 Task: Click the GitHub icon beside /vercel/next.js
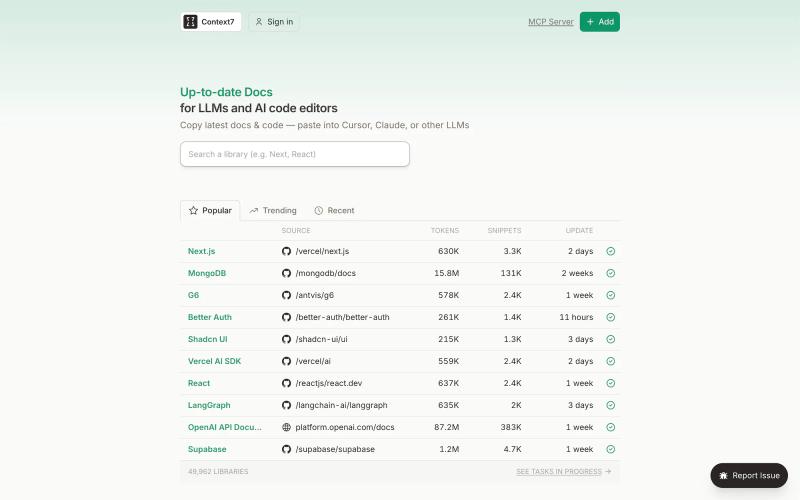coord(286,251)
